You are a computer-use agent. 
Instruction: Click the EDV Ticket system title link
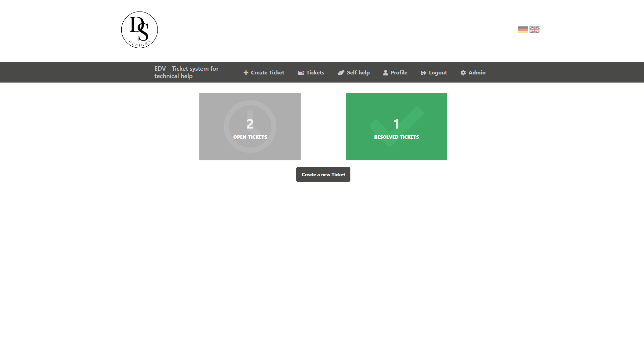click(x=186, y=72)
